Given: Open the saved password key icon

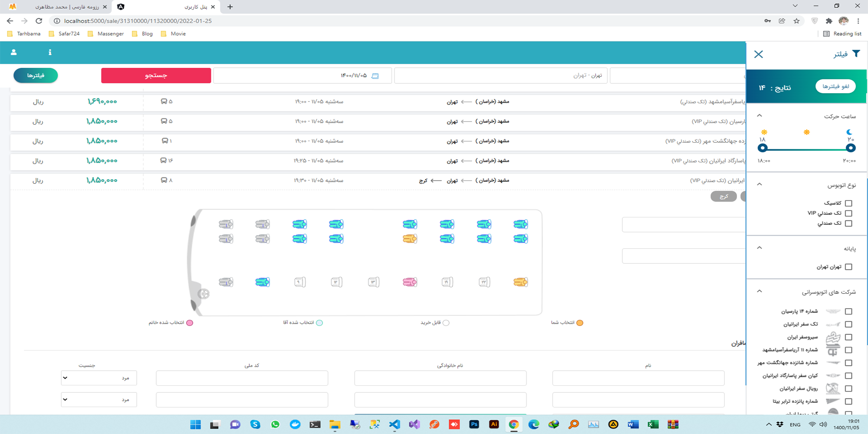Looking at the screenshot, I should tap(768, 21).
